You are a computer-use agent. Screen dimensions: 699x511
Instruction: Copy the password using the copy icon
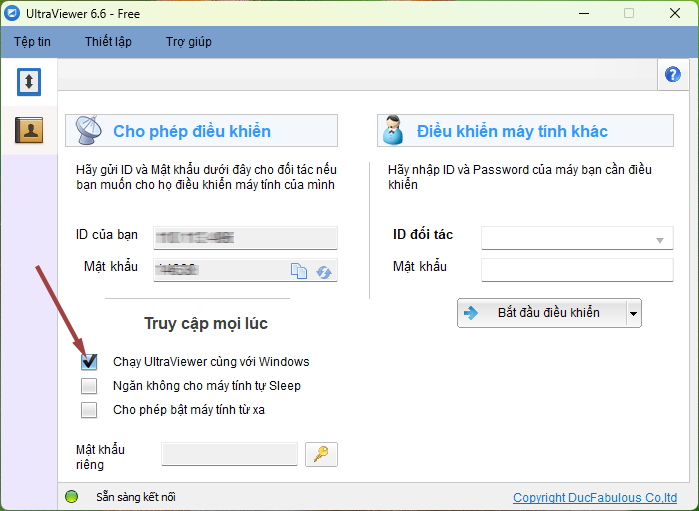pyautogui.click(x=299, y=271)
